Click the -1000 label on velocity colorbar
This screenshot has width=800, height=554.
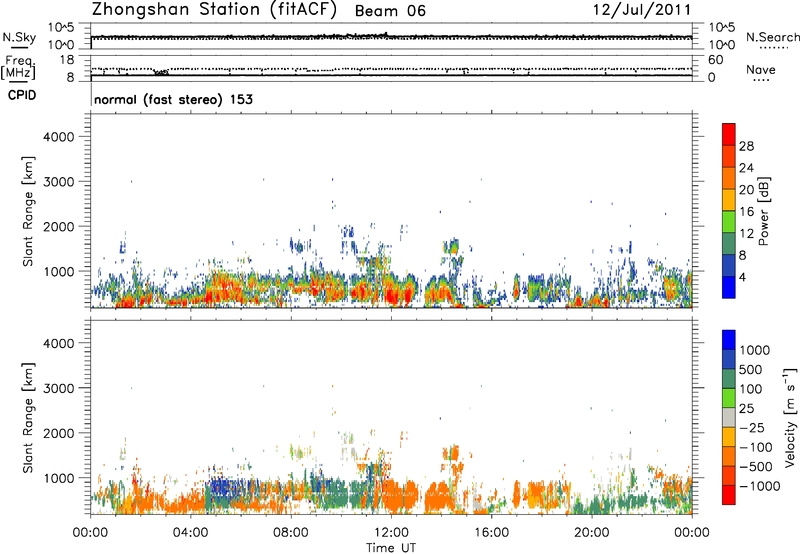pyautogui.click(x=760, y=486)
